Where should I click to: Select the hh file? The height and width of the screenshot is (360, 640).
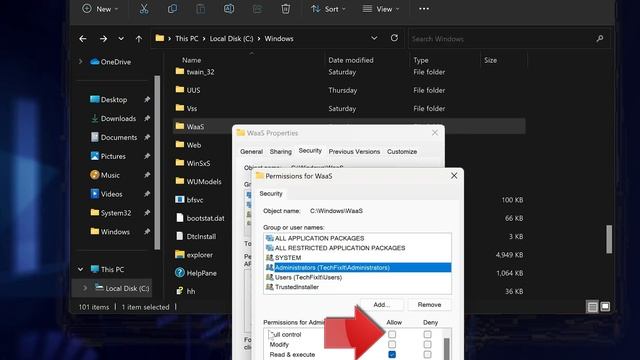point(185,291)
